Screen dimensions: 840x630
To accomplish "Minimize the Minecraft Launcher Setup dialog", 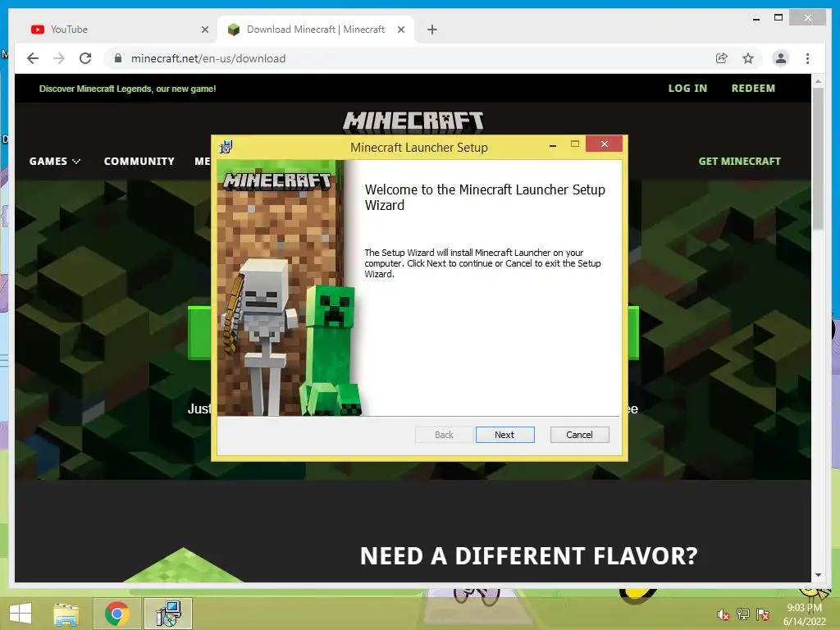I will (x=552, y=144).
